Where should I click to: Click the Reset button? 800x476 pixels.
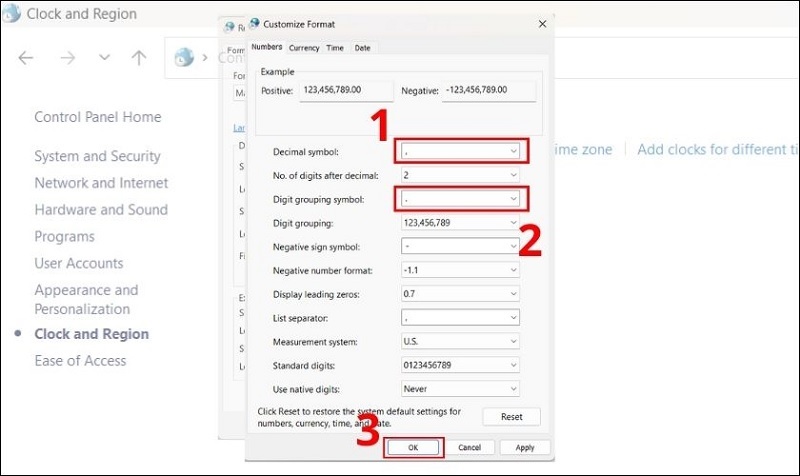point(511,417)
